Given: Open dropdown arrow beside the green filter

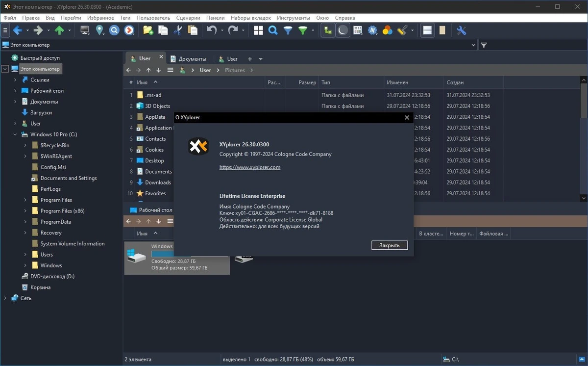Looking at the screenshot, I should click(313, 30).
